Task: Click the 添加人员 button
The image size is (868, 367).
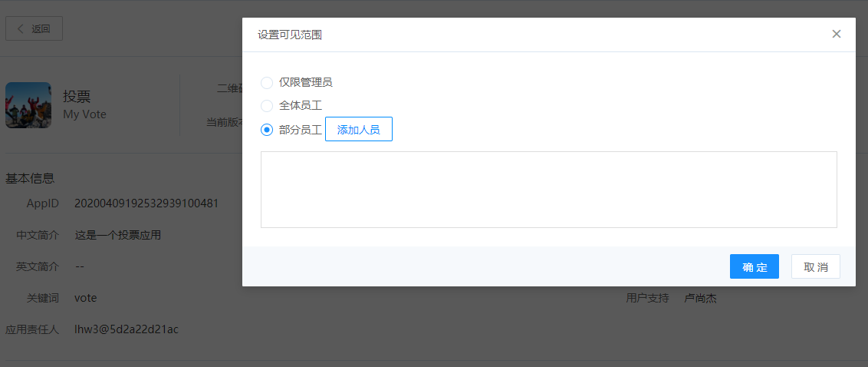Action: tap(359, 129)
